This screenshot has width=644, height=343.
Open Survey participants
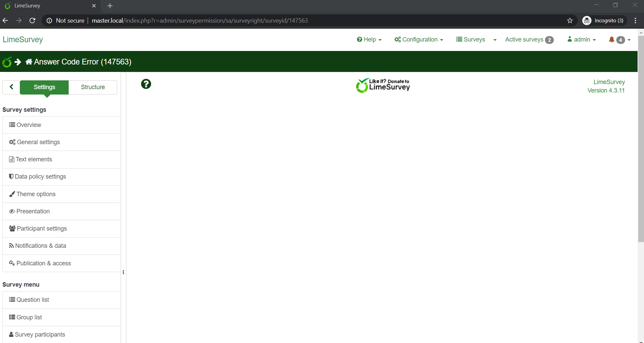(61, 335)
